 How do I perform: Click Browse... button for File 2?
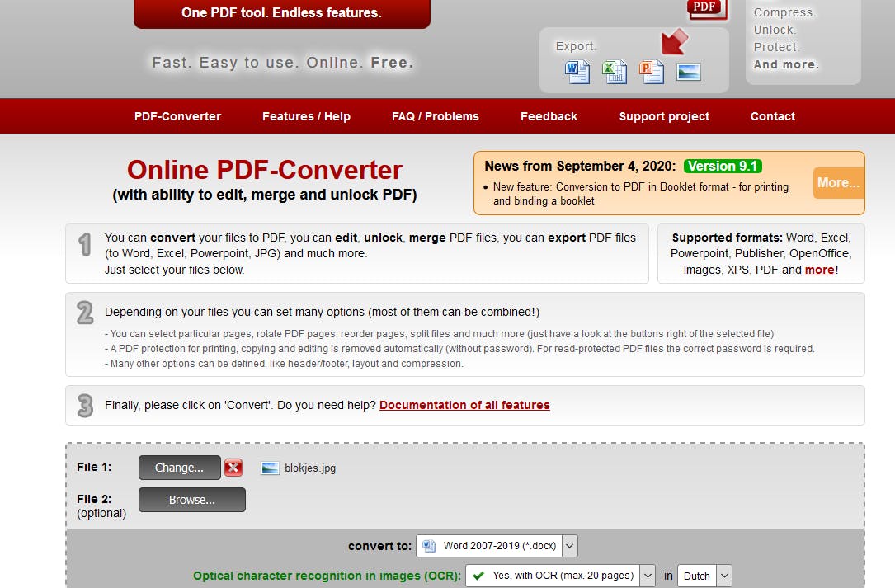(191, 500)
